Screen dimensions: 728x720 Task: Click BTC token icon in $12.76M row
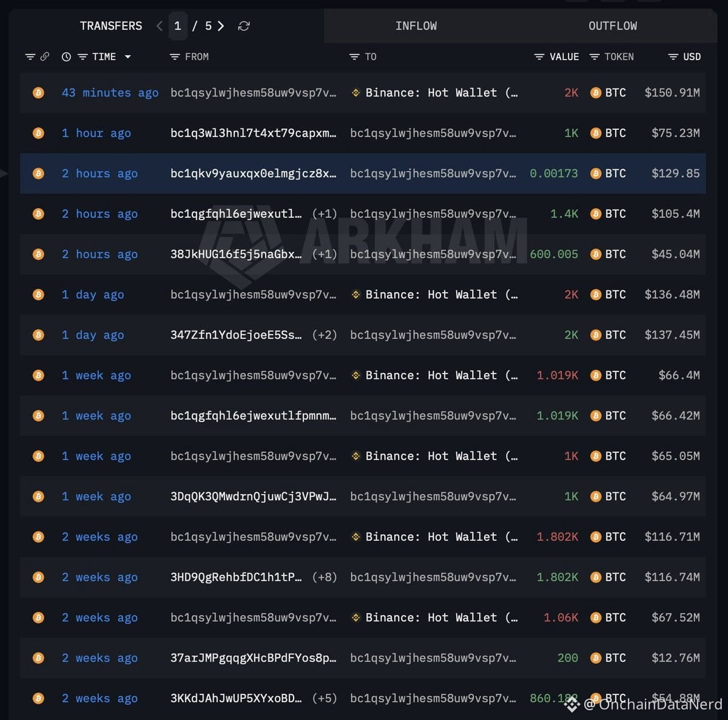596,658
